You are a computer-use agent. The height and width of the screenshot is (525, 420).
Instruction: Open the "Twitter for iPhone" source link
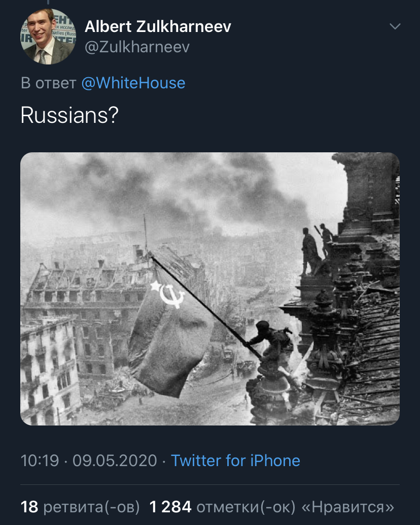click(x=235, y=461)
